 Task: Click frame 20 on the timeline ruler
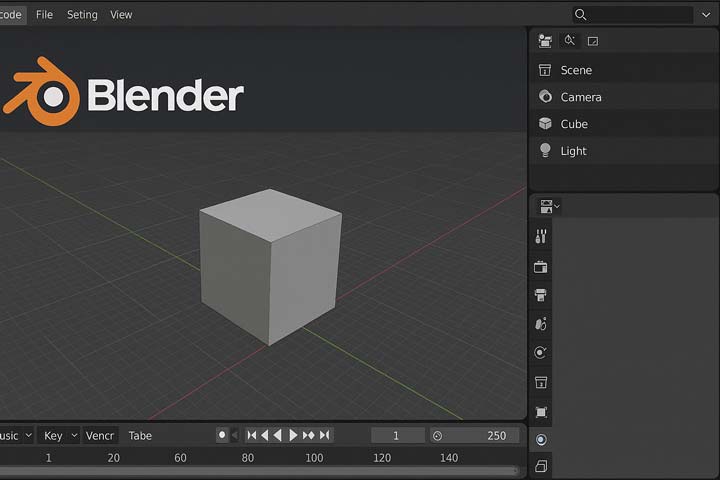point(113,458)
